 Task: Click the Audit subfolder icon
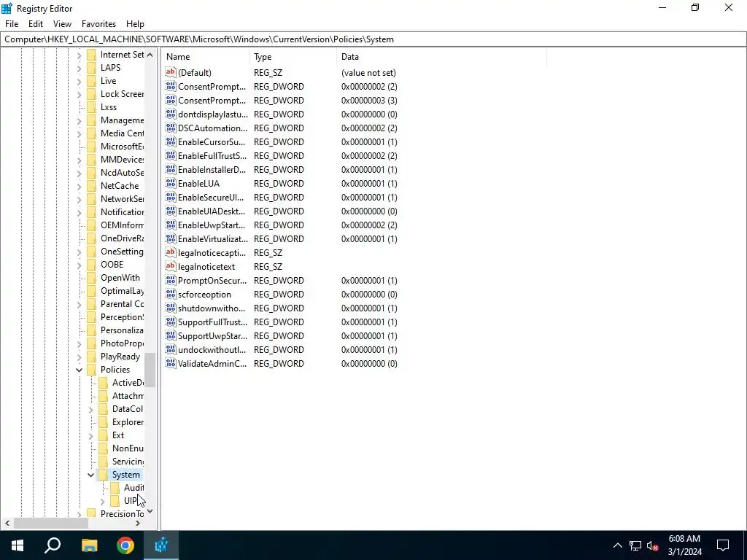[115, 488]
